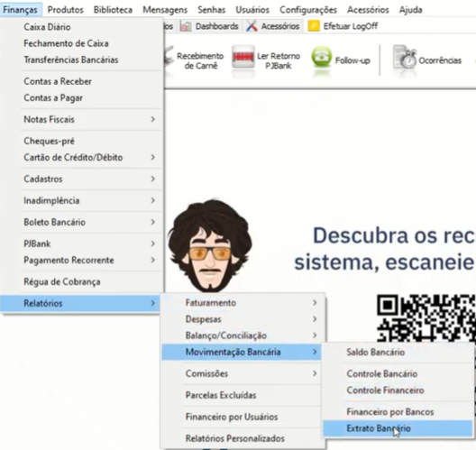
Task: Click the QR code image
Action: point(426,318)
